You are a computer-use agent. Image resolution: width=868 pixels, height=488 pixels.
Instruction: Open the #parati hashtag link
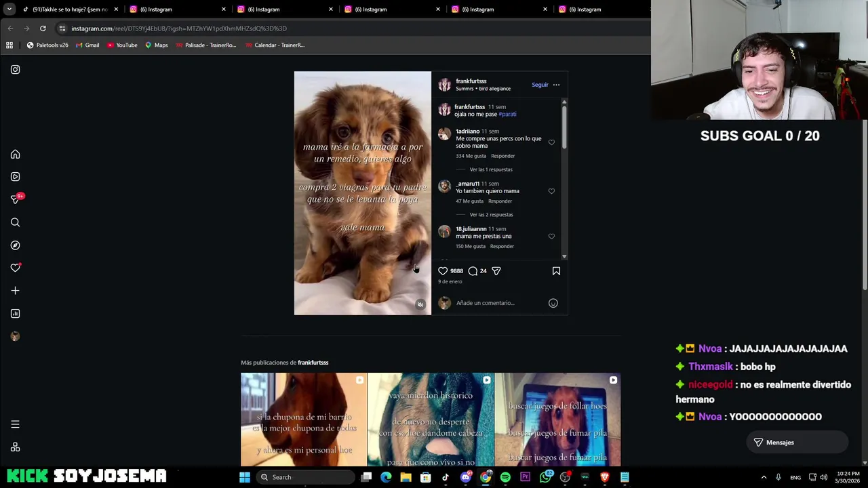(x=507, y=114)
